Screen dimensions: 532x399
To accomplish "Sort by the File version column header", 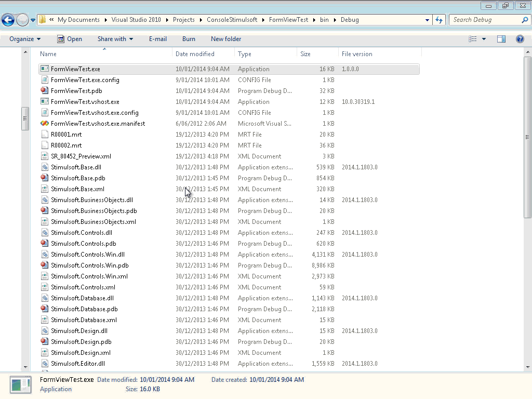I will [357, 54].
